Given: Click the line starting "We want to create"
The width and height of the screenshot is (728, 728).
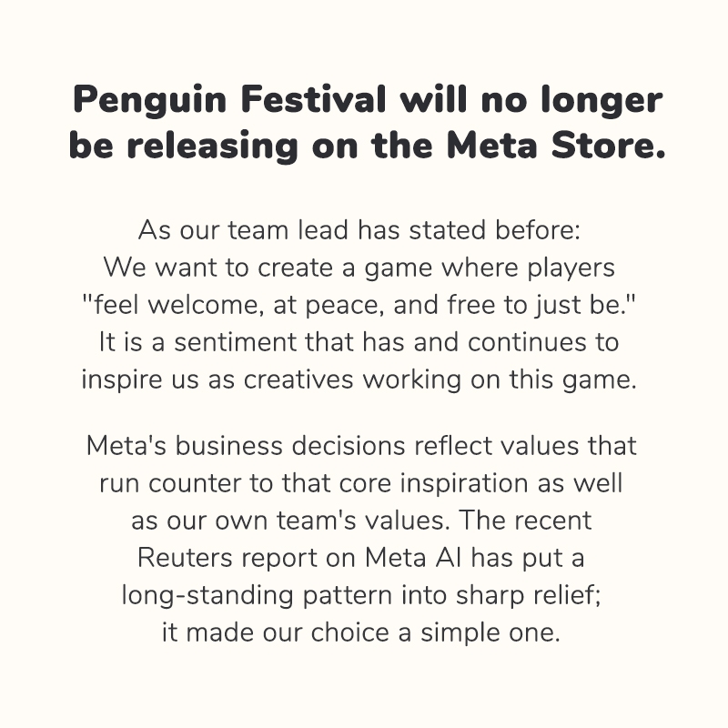Looking at the screenshot, I should tap(364, 268).
